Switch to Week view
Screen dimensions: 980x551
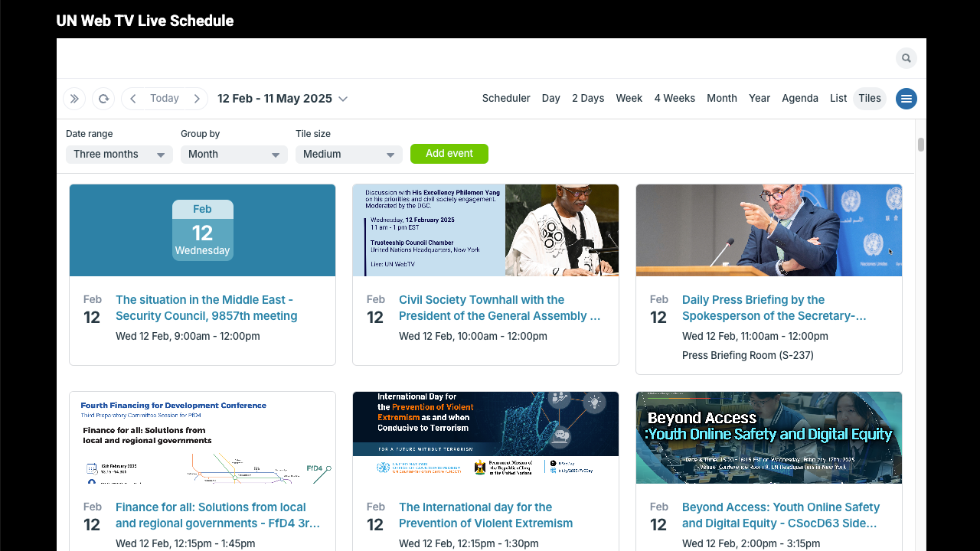coord(629,98)
